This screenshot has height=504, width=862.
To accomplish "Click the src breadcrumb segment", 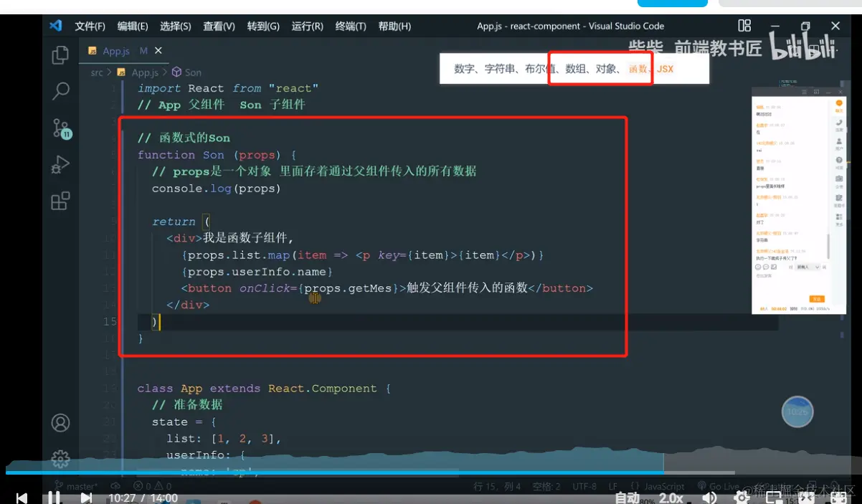I will tap(97, 72).
